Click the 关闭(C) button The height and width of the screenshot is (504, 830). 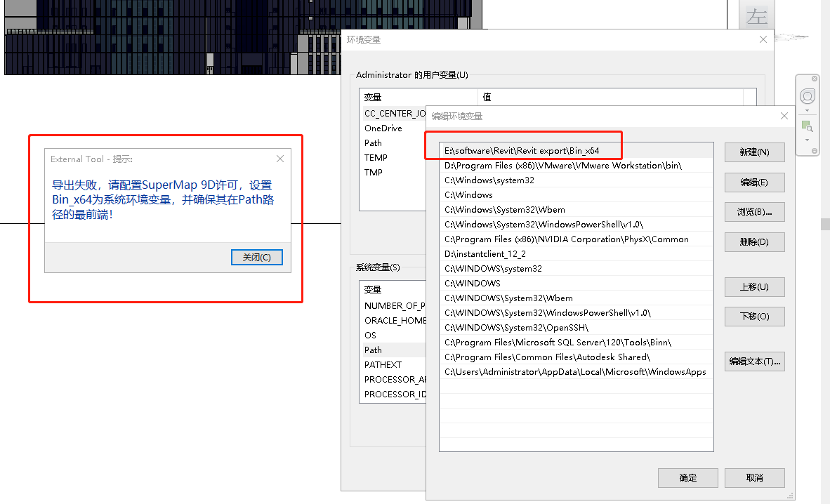(257, 258)
